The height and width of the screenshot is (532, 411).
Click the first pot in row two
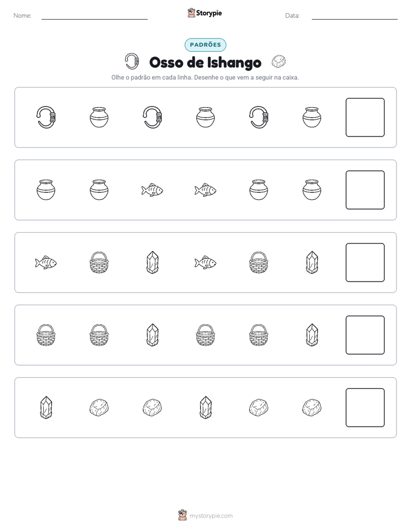pyautogui.click(x=46, y=189)
